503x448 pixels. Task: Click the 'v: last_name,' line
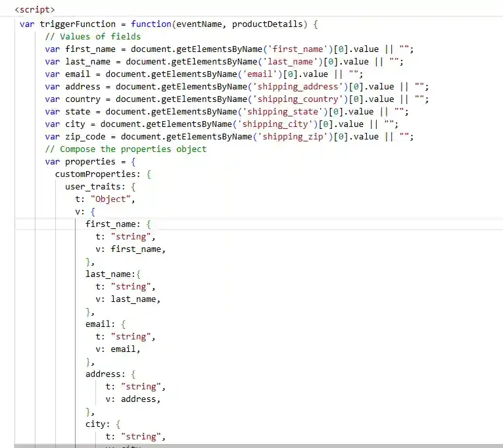pyautogui.click(x=128, y=299)
